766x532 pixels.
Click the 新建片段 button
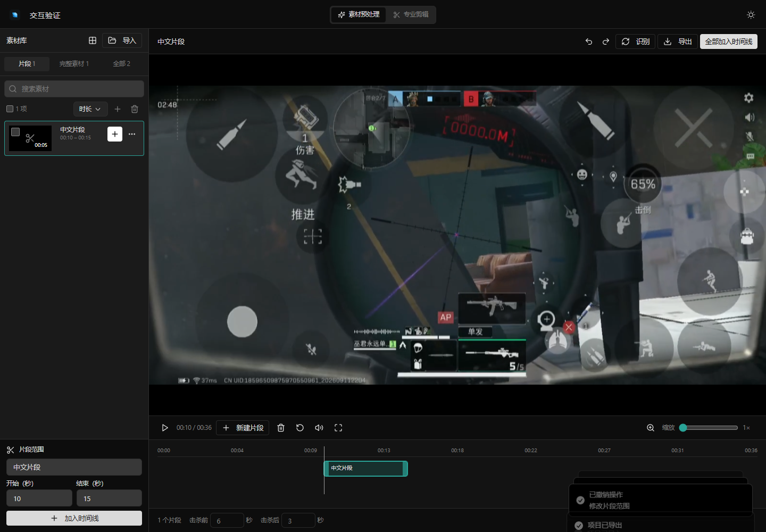click(243, 428)
